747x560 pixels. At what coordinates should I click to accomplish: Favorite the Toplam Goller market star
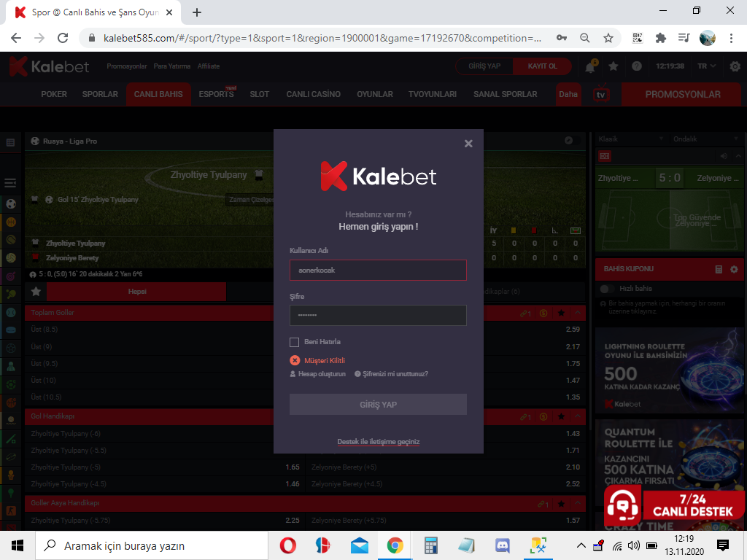tap(561, 314)
